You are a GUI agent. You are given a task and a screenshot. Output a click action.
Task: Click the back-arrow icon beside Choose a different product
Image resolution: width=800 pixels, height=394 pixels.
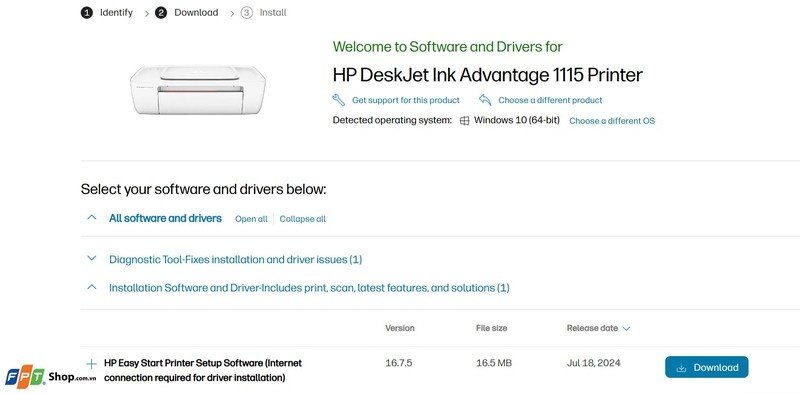485,100
